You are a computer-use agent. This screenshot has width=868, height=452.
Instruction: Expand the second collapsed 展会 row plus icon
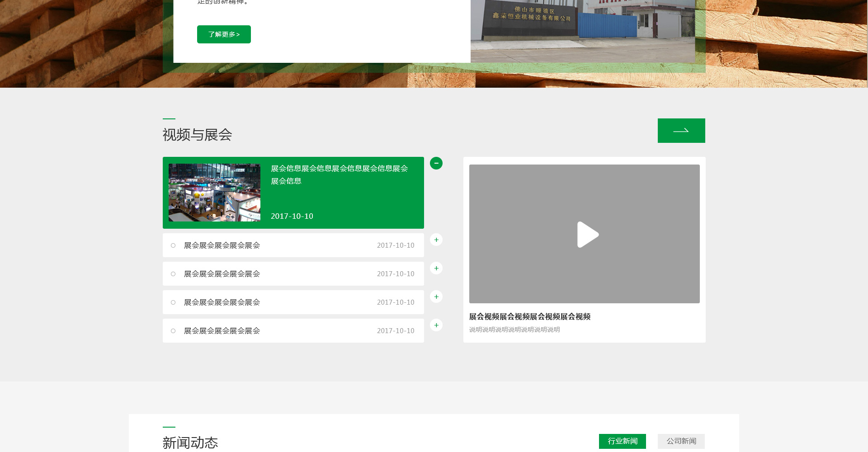(x=436, y=268)
